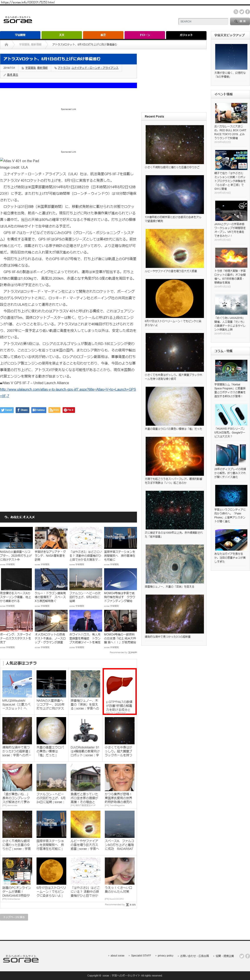Open the 小さく不規則な銀河 Recent Posts thumbnail
The image size is (250, 980).
point(174,145)
